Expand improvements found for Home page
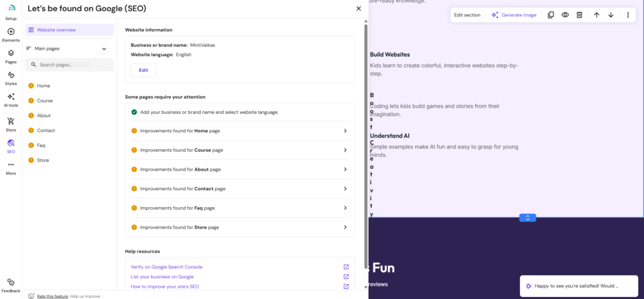This screenshot has height=299, width=644. (239, 131)
